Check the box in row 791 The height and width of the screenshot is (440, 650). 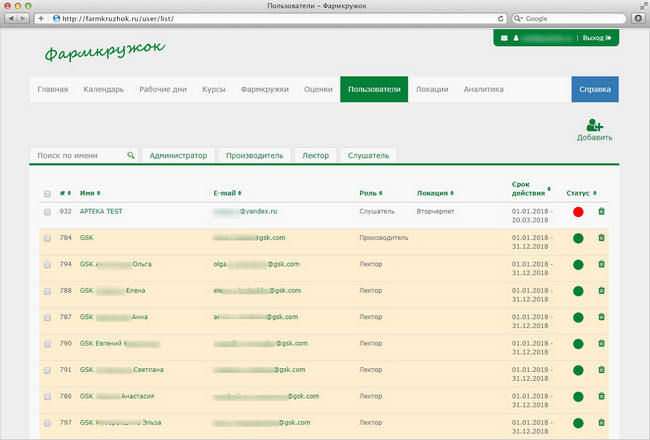click(x=47, y=370)
